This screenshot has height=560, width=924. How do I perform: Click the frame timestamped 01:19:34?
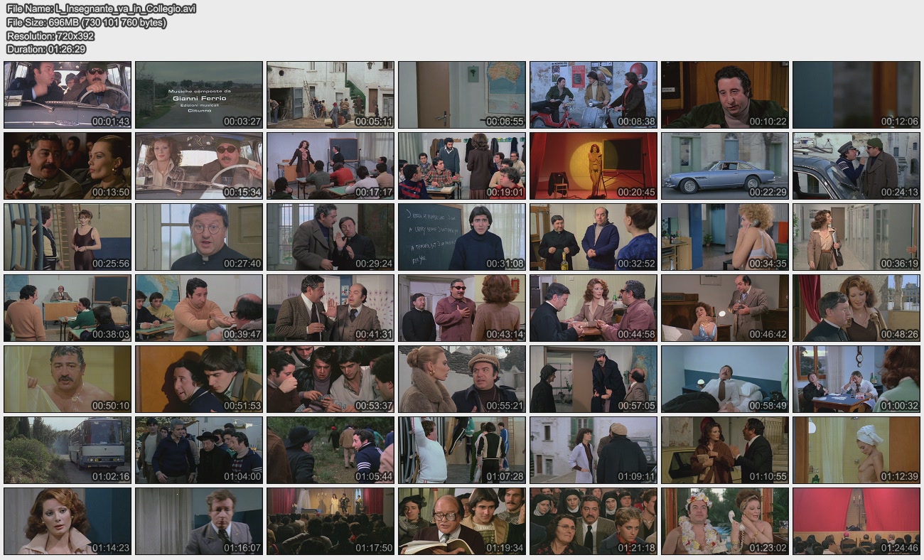click(x=462, y=521)
